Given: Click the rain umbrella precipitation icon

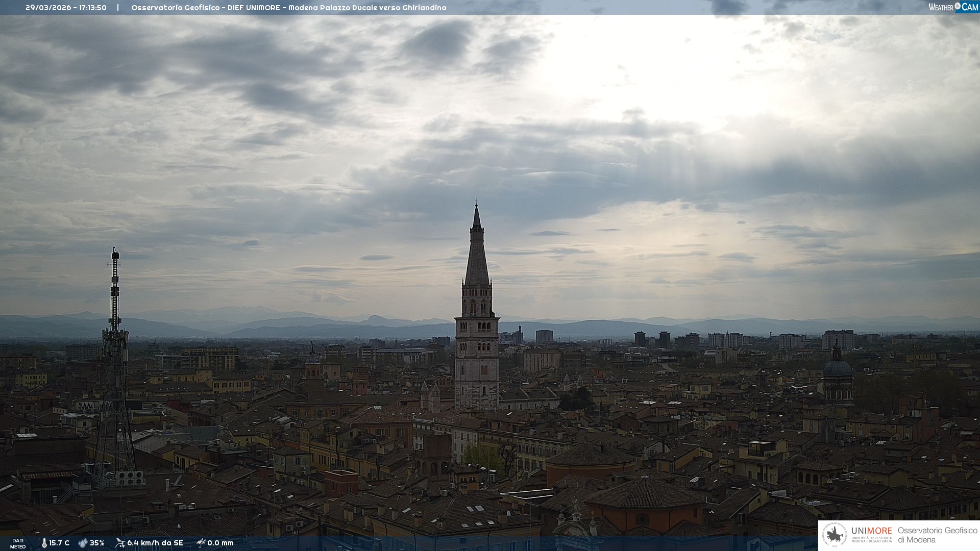Looking at the screenshot, I should [201, 543].
